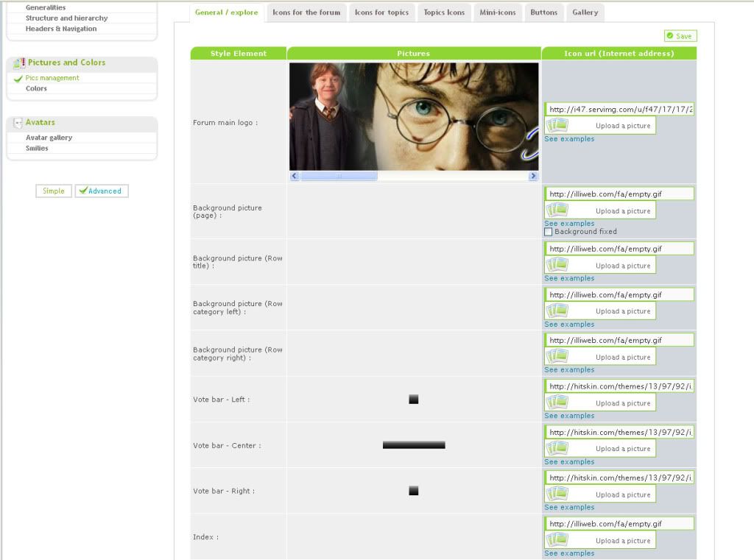Click the Forum main logo URL field
The image size is (754, 560).
tap(619, 109)
